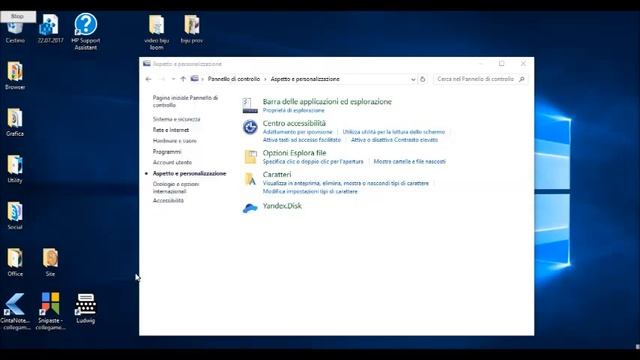
Task: Click Attiva o disattiva Contrasto elevato
Action: tap(394, 140)
